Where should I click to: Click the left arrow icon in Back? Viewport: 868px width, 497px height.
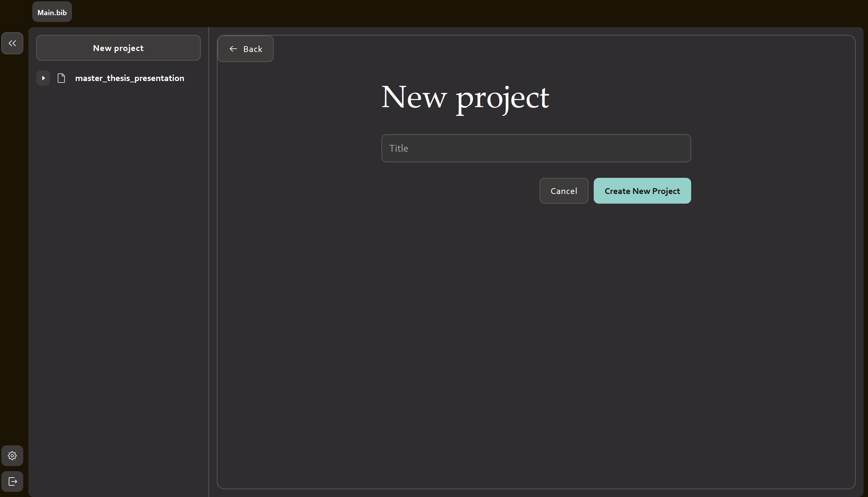[x=233, y=49]
